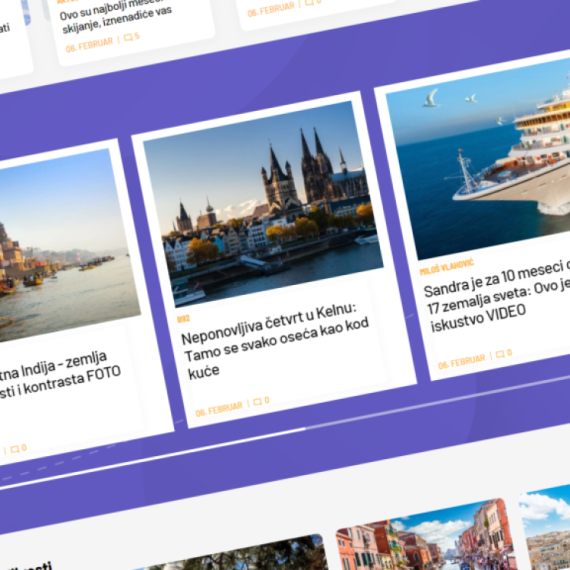
Task: Click the B92 author label
Action: [184, 319]
